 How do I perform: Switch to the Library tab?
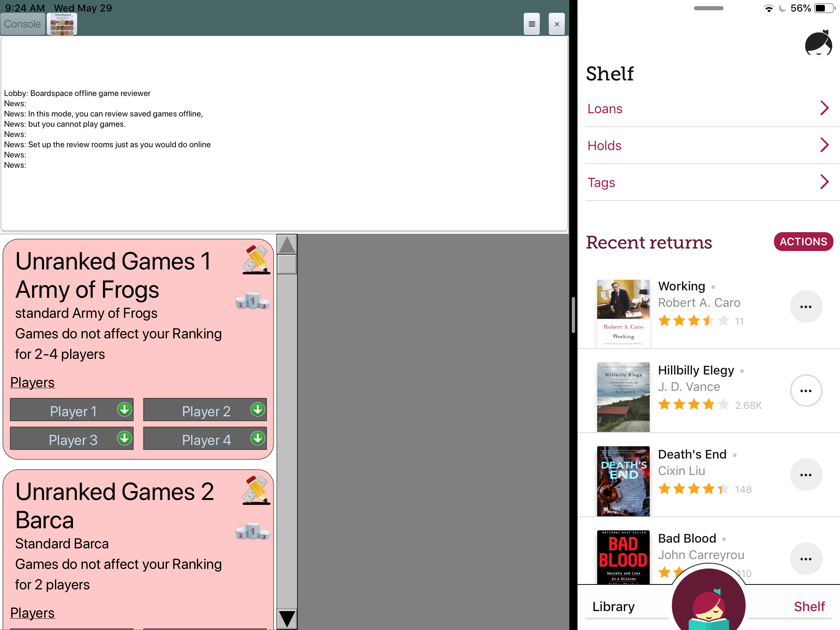click(613, 606)
